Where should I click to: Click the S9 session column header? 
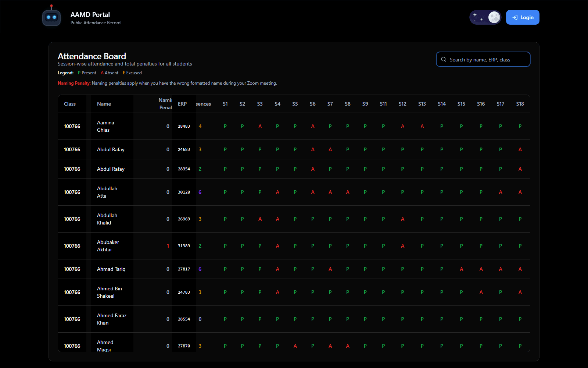pyautogui.click(x=365, y=104)
